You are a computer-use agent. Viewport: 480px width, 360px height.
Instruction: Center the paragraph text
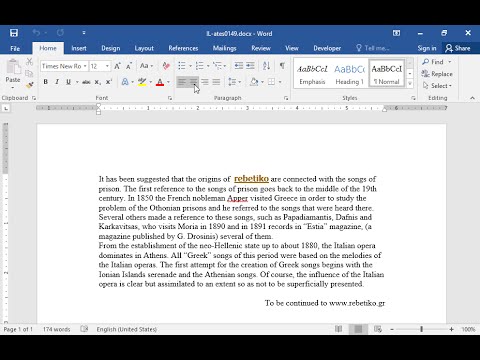pyautogui.click(x=194, y=82)
